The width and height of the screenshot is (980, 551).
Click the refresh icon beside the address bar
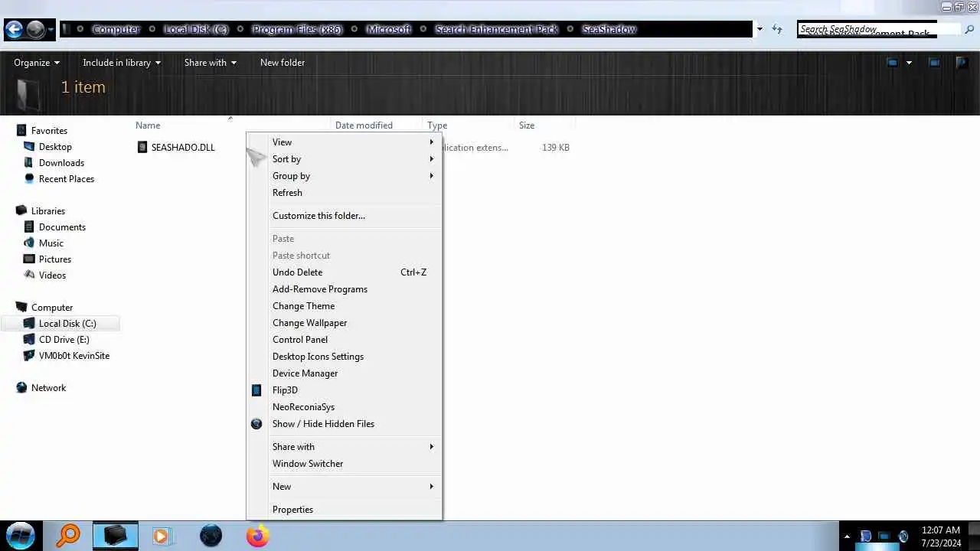[x=777, y=29]
